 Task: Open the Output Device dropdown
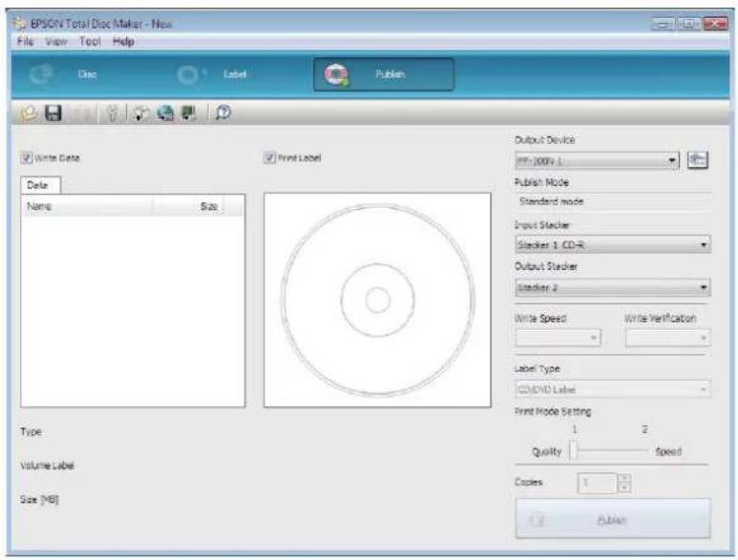(597, 161)
